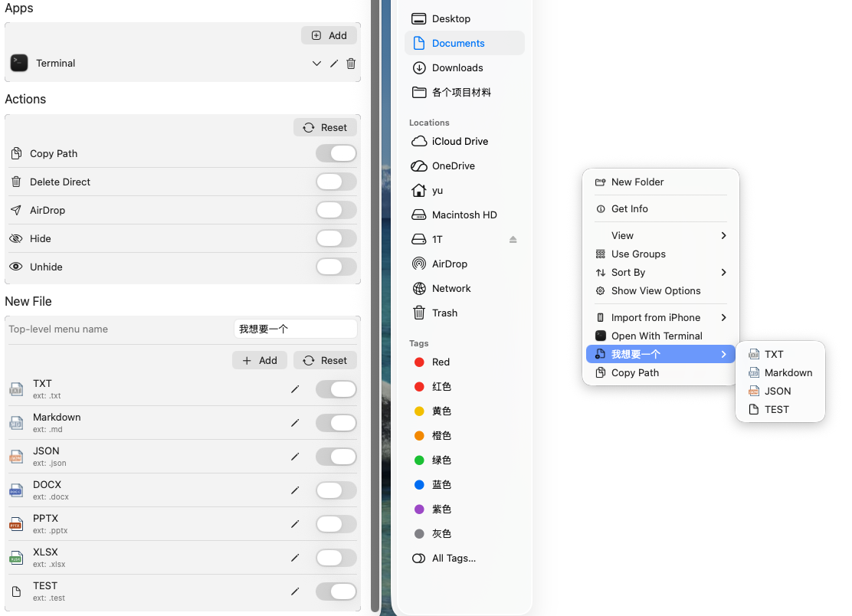Open Trash in the sidebar
Viewport: 852px width, 616px height.
(444, 313)
